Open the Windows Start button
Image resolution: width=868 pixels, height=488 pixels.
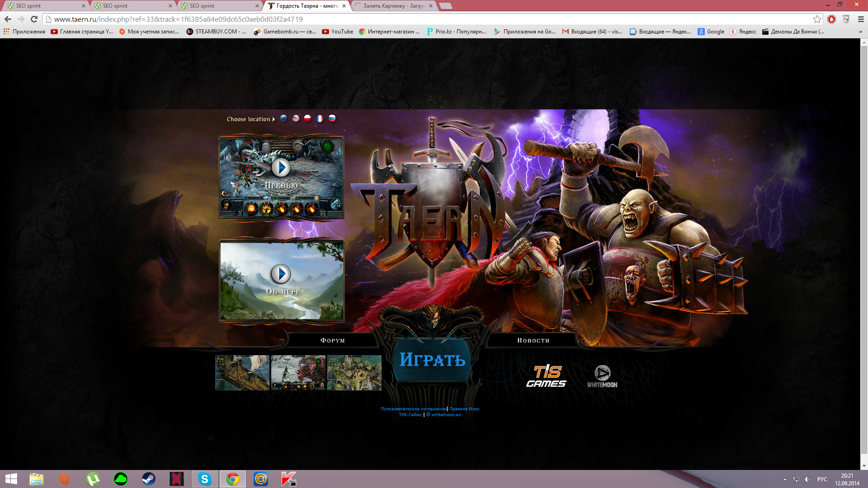(11, 479)
